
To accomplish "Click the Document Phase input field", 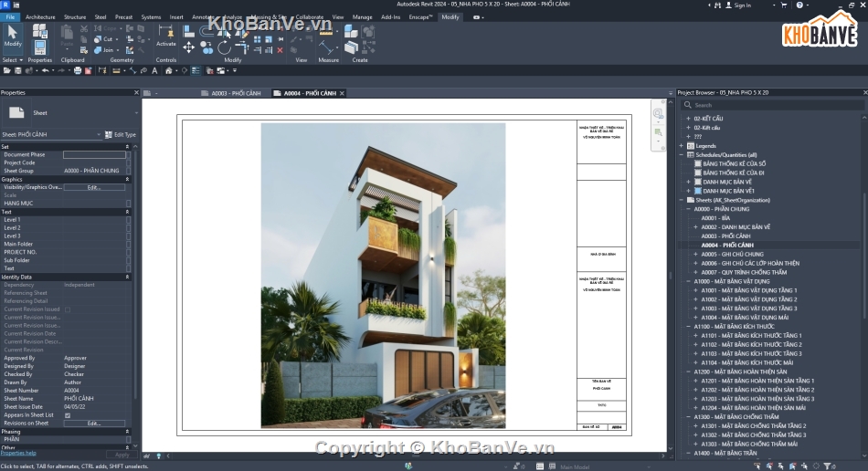I will point(94,155).
